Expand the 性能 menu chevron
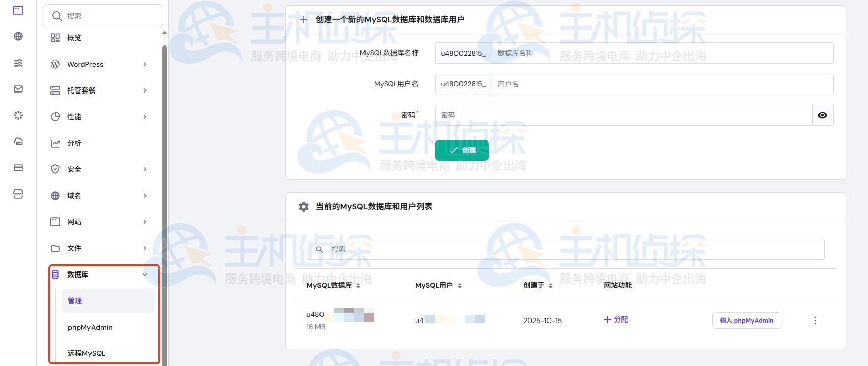Screen dimensions: 868x366 pos(145,117)
